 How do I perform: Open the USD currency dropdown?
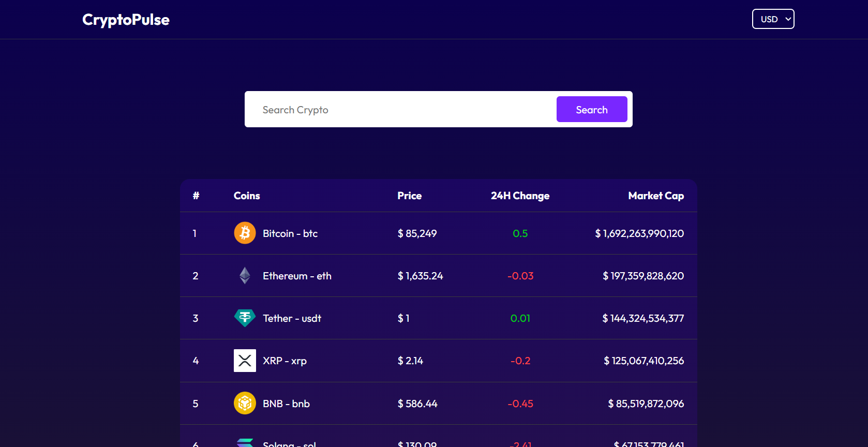click(x=773, y=19)
